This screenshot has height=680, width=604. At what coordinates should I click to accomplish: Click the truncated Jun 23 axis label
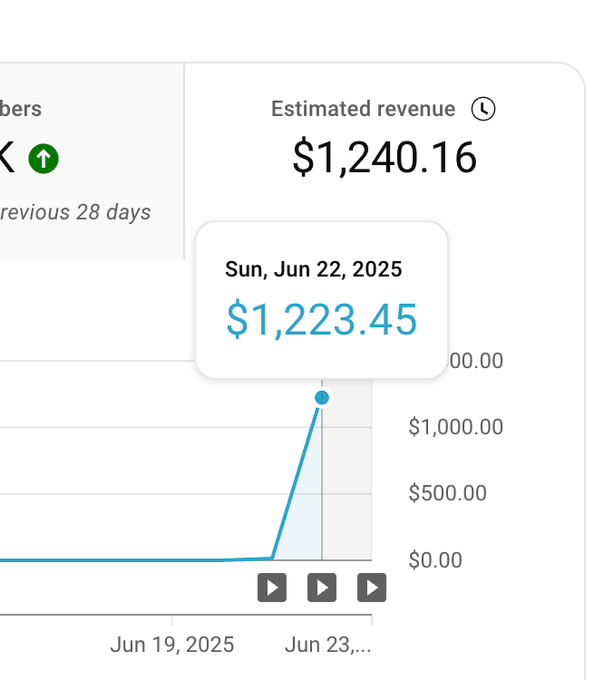tap(328, 644)
